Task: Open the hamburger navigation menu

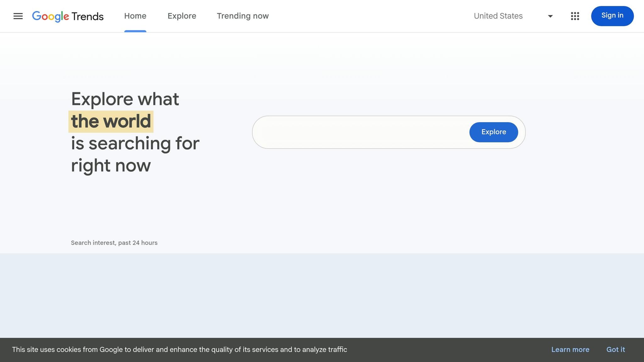Action: (18, 16)
